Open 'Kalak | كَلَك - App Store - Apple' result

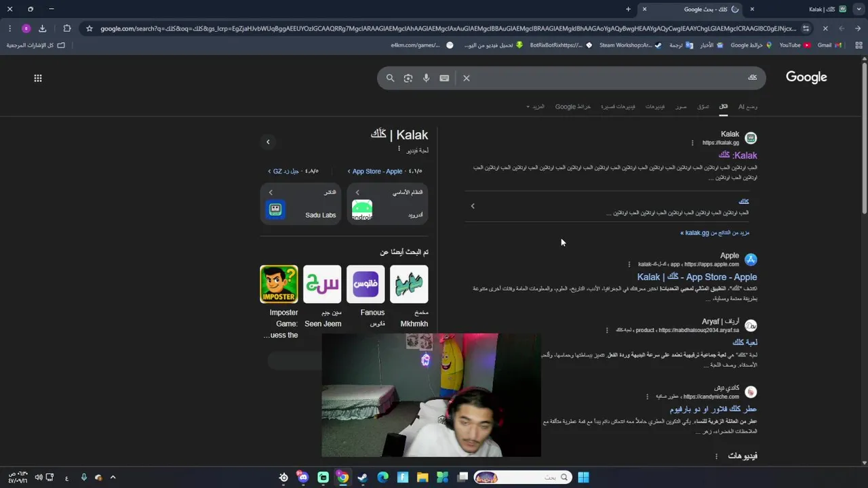pyautogui.click(x=697, y=277)
